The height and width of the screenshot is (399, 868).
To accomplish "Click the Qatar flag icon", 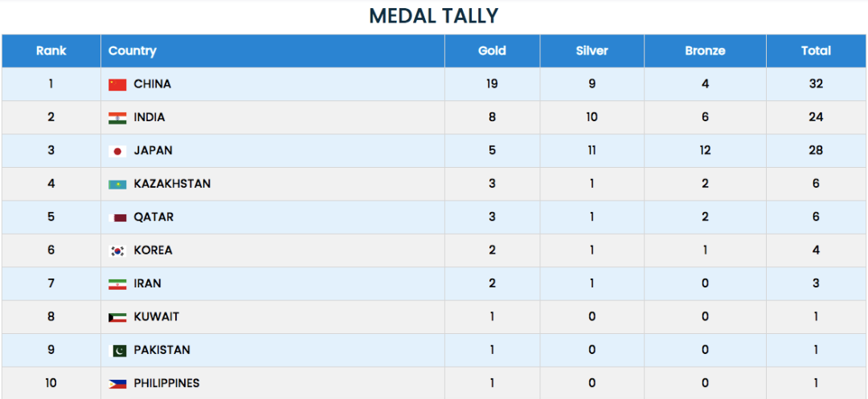I will (117, 218).
